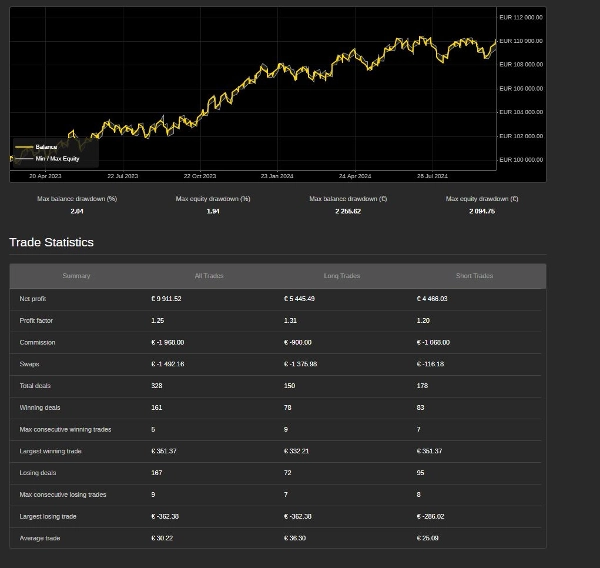Select the Long Trades column header

pos(341,276)
